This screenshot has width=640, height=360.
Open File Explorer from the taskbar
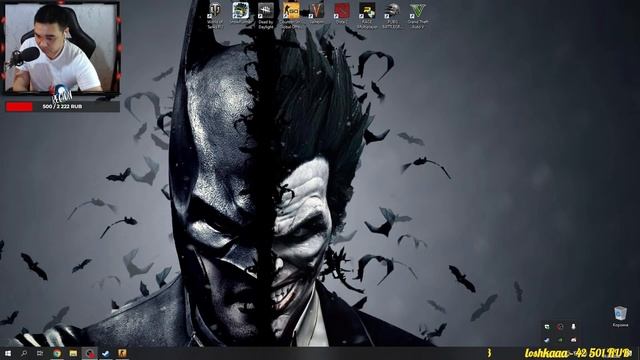coord(73,353)
